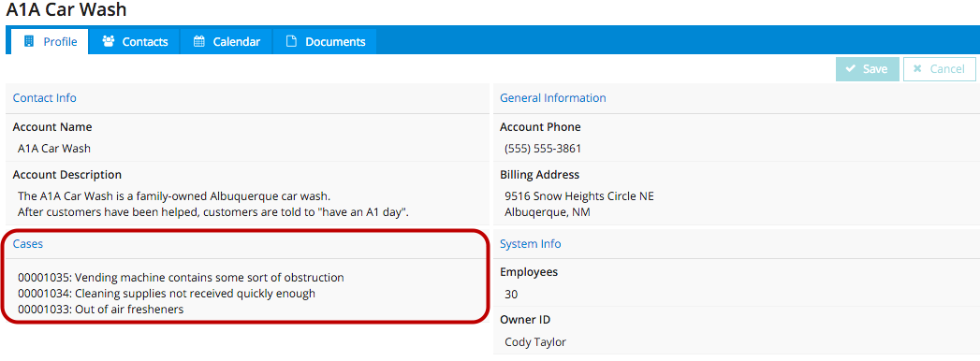Open the Calendar tab
Image resolution: width=980 pixels, height=361 pixels.
[x=227, y=41]
